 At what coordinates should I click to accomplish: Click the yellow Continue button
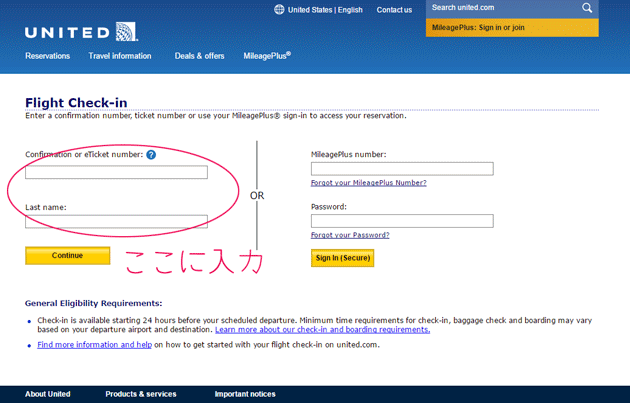point(68,256)
